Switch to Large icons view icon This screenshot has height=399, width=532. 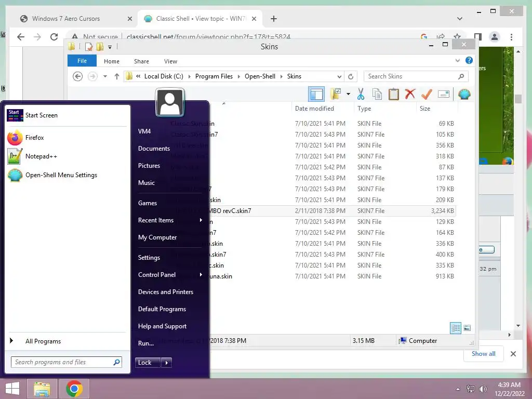[467, 328]
